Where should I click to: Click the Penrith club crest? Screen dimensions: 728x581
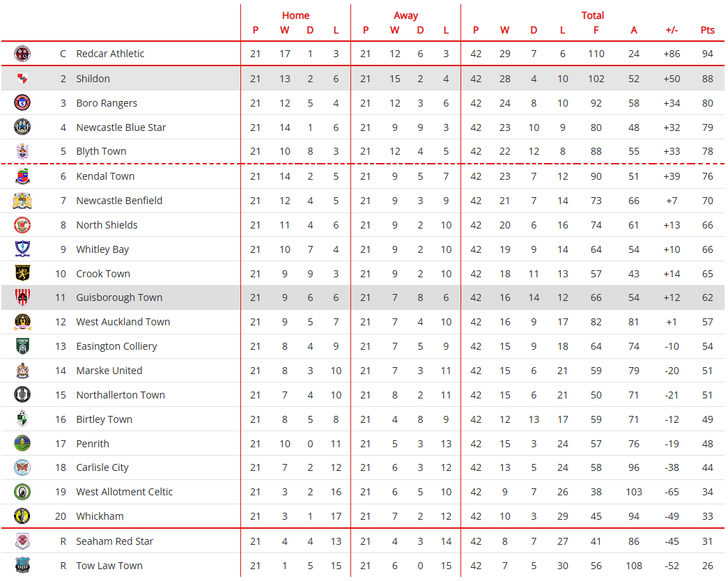(22, 444)
